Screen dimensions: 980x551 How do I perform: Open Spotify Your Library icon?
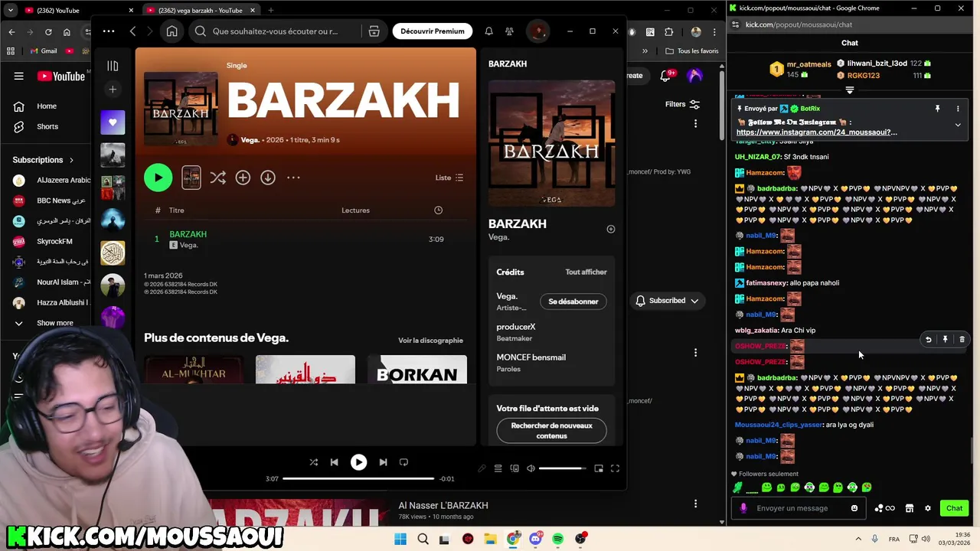coord(113,66)
